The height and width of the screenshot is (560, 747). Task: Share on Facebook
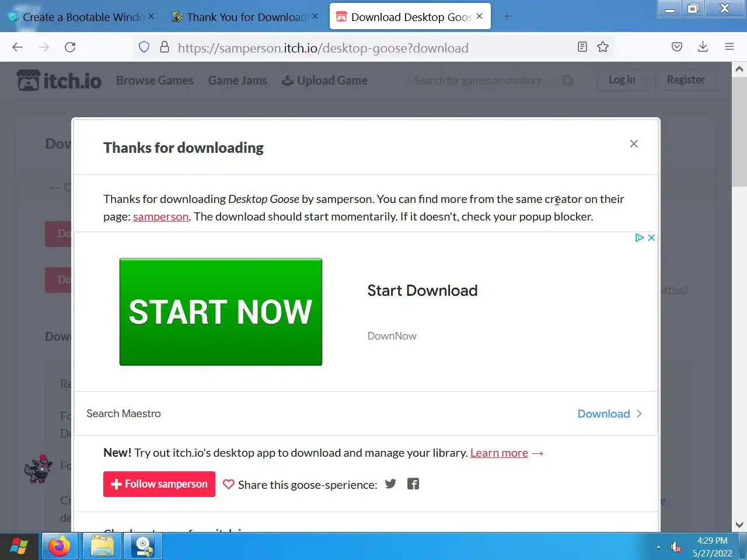click(x=413, y=484)
